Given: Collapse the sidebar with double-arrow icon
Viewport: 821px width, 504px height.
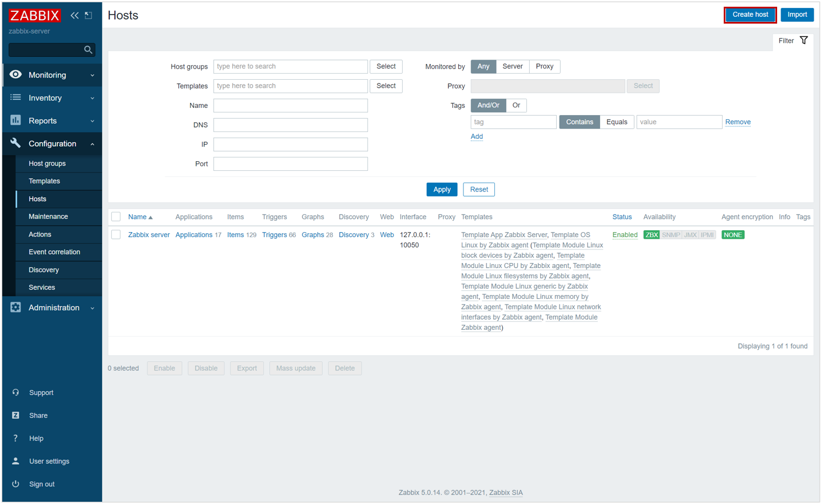Looking at the screenshot, I should [x=74, y=15].
